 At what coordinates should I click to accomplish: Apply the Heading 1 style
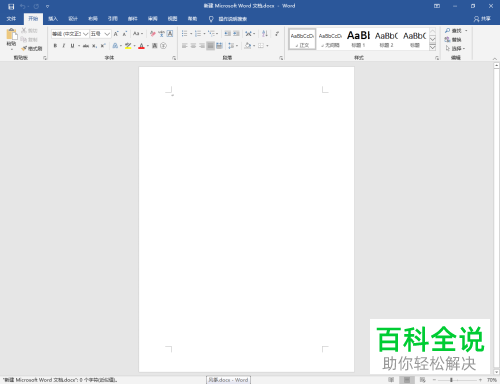pos(359,39)
